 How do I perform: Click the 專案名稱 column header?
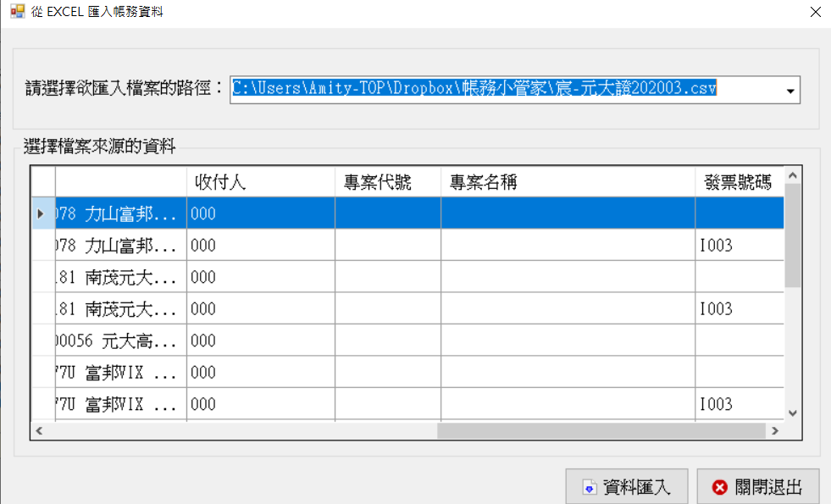click(568, 182)
